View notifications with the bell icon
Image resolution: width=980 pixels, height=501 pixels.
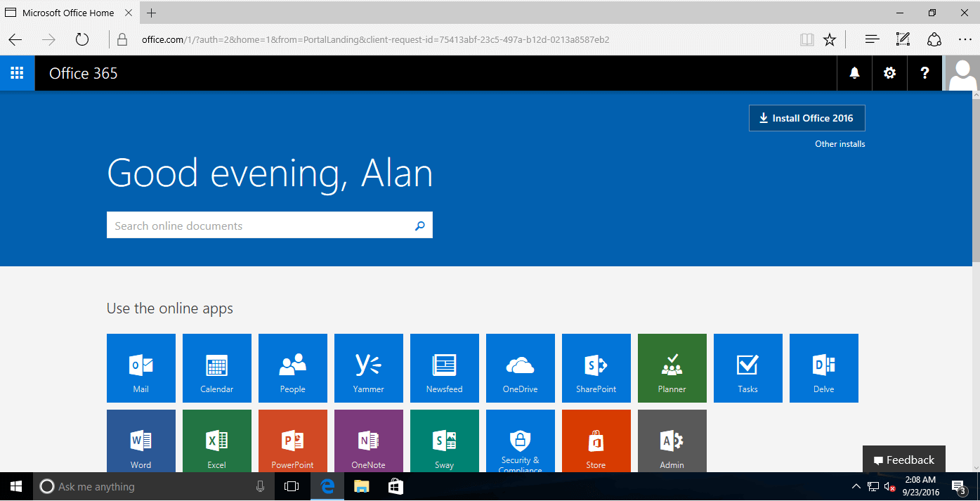[854, 73]
